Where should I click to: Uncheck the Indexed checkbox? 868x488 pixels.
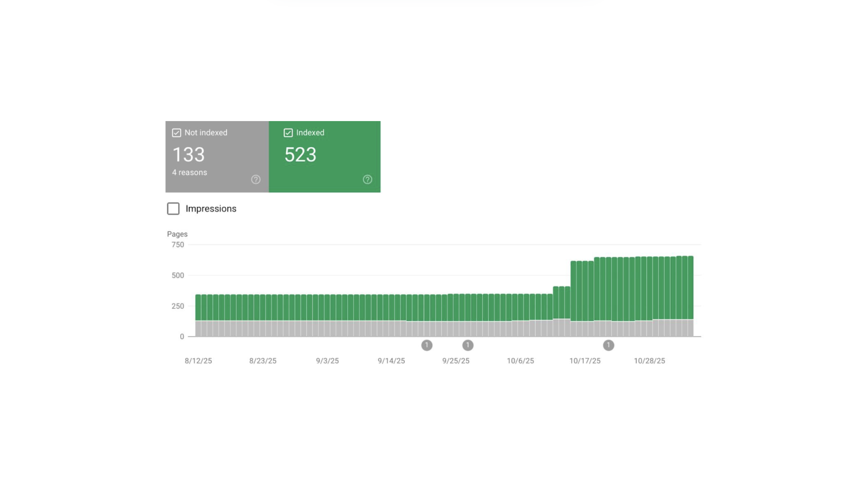tap(288, 133)
